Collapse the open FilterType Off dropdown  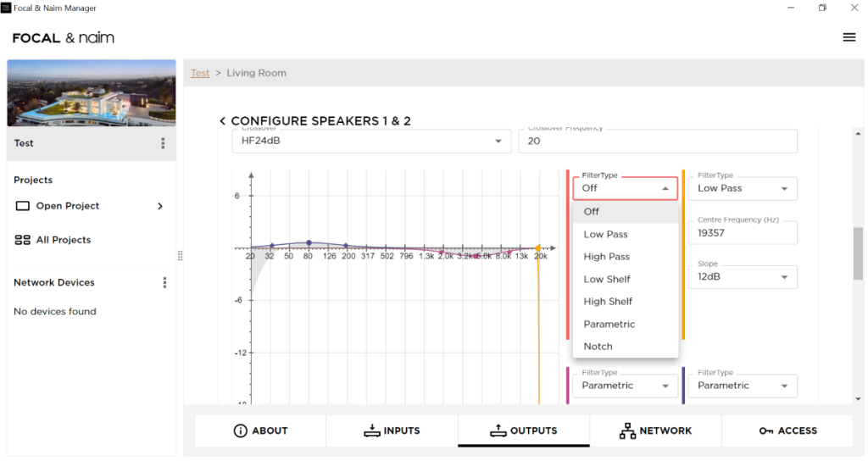[625, 188]
